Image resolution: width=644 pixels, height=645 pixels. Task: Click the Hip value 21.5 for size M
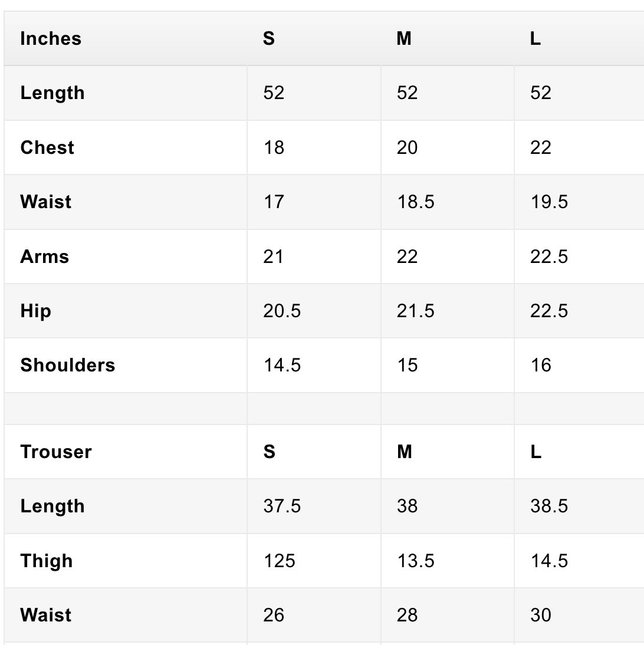[x=415, y=311]
